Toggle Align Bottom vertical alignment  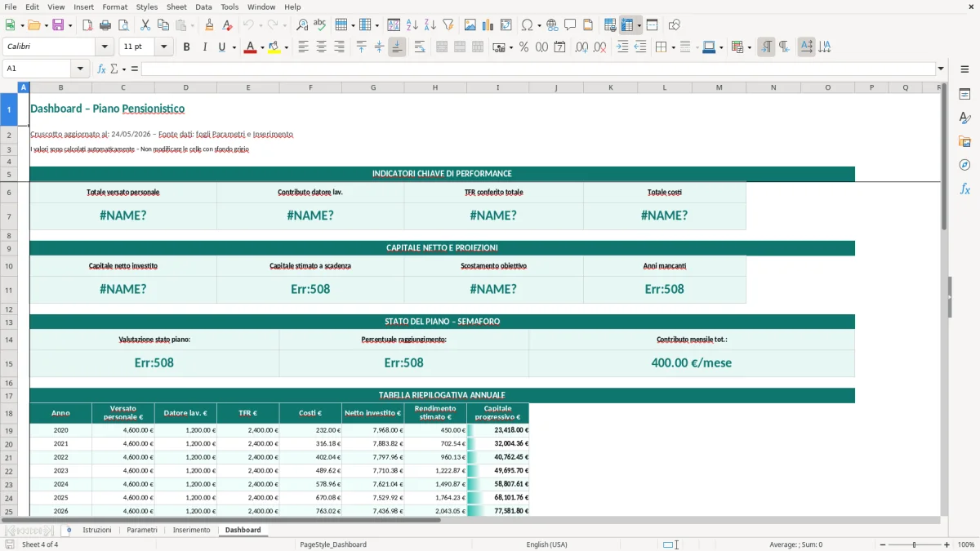[x=397, y=47]
